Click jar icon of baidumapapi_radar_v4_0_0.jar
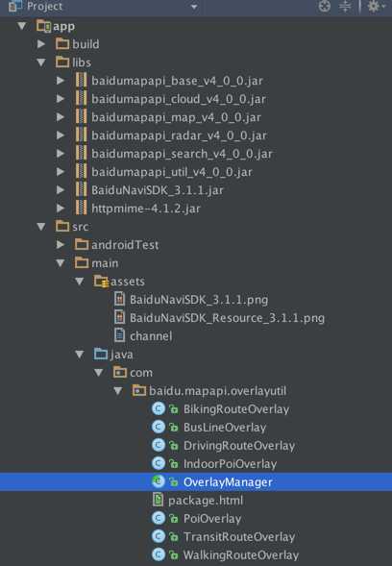Image resolution: width=392 pixels, height=566 pixels. click(82, 135)
